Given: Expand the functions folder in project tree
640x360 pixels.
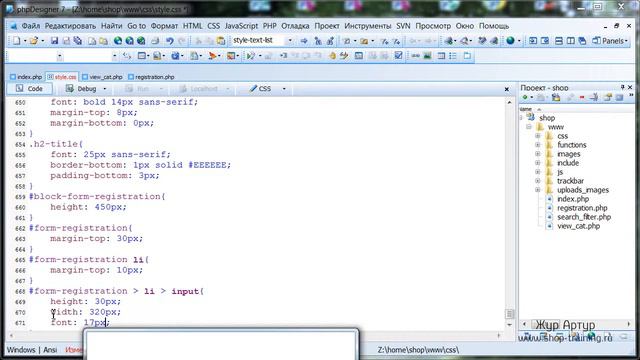Looking at the screenshot, I should click(x=538, y=145).
